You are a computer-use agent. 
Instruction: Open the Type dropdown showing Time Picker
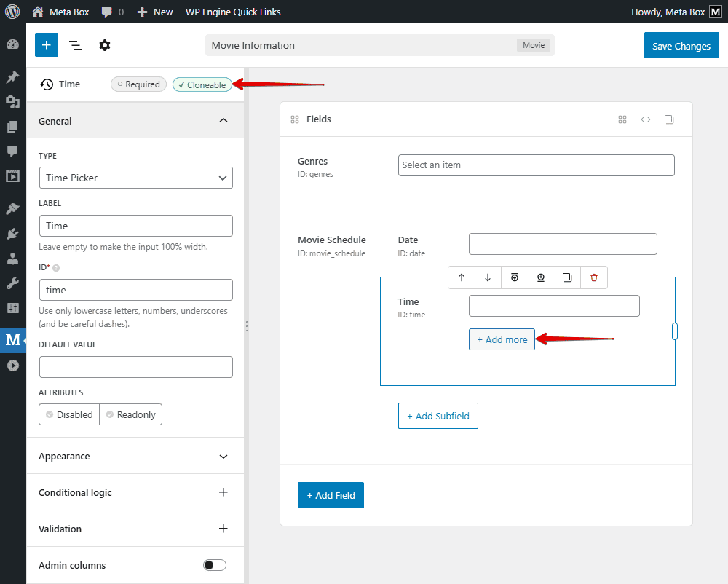pyautogui.click(x=135, y=178)
